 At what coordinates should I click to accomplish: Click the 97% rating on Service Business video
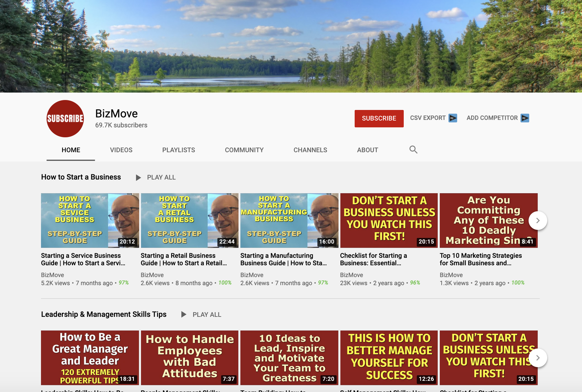pyautogui.click(x=124, y=283)
